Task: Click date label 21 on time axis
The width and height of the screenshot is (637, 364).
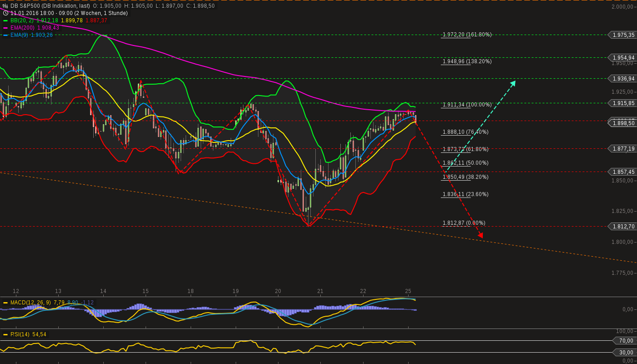Action: tap(320, 291)
